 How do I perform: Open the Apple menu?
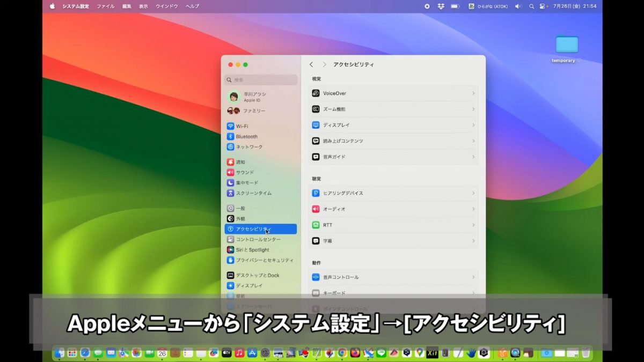(53, 6)
